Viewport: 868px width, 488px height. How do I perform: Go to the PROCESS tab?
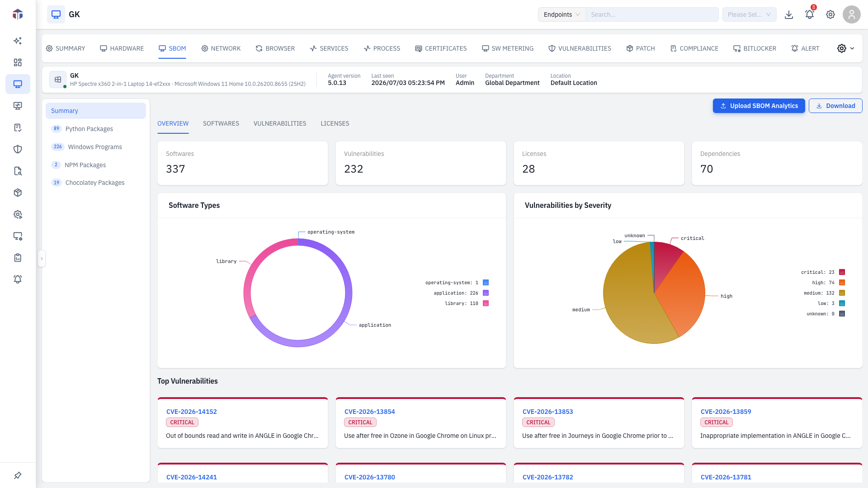point(382,48)
